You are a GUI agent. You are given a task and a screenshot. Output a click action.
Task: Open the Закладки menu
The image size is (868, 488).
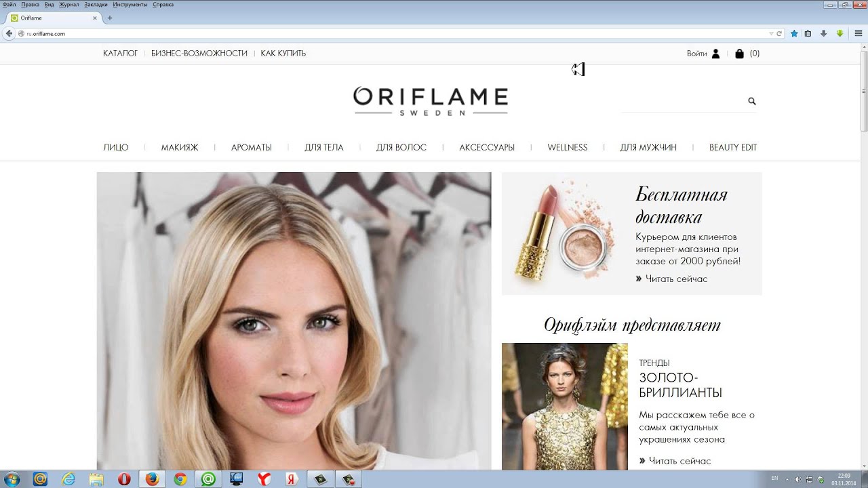point(96,5)
